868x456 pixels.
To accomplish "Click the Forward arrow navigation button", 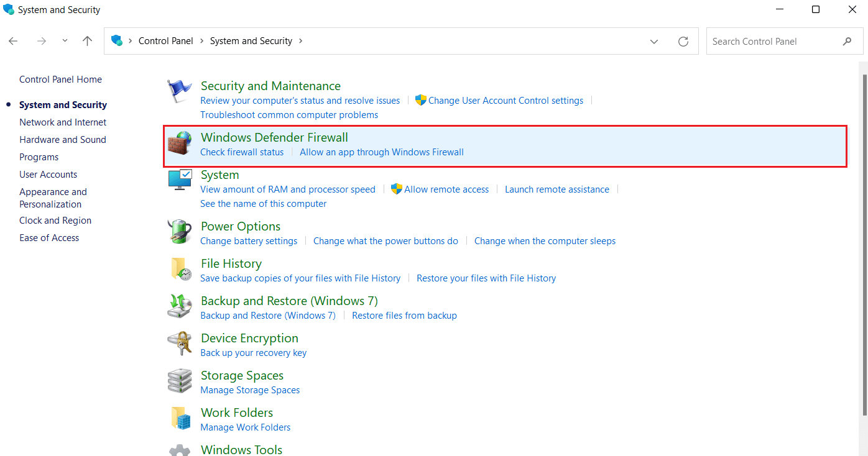I will [x=42, y=41].
